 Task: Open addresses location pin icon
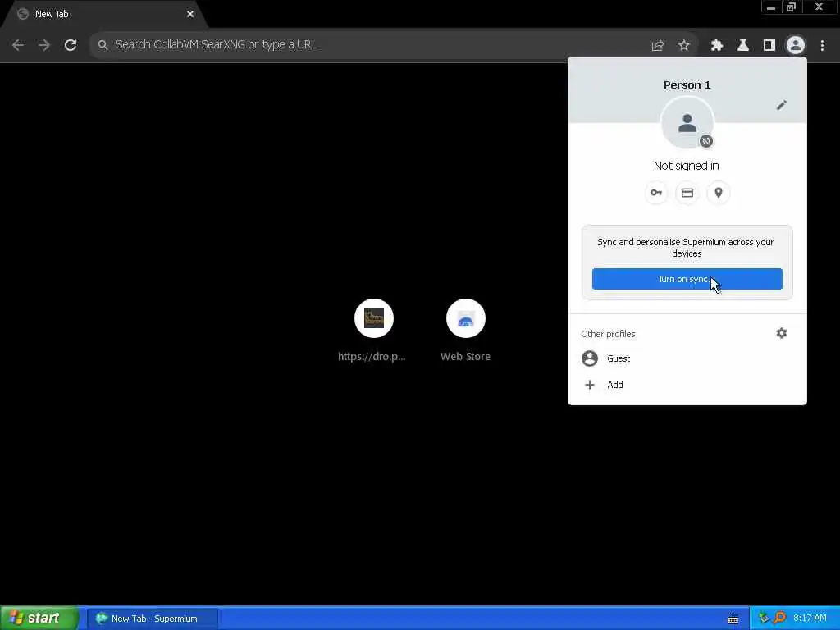pyautogui.click(x=718, y=193)
